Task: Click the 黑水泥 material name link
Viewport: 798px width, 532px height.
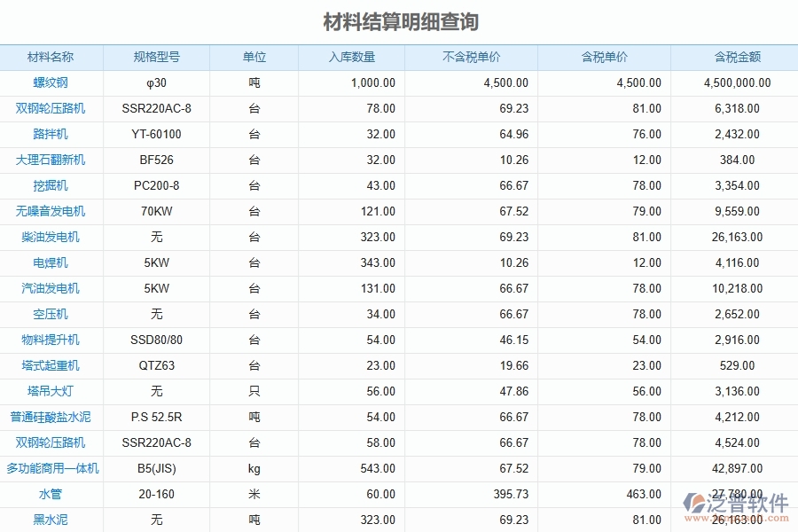Action: click(52, 520)
